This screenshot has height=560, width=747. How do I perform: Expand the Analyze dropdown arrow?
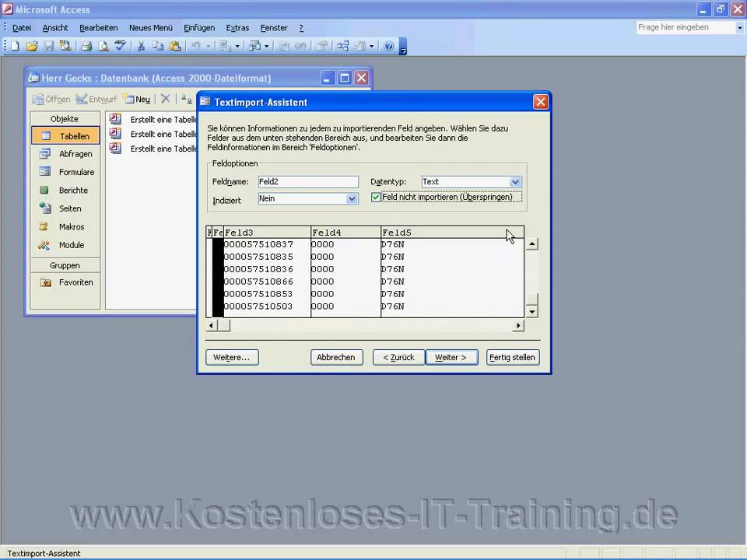coord(266,46)
